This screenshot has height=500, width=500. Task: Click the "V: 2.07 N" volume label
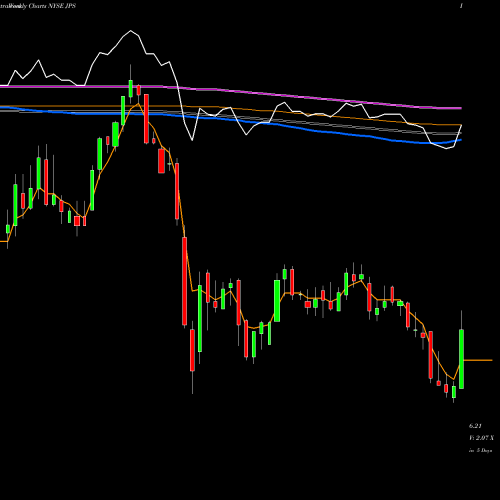point(481,438)
